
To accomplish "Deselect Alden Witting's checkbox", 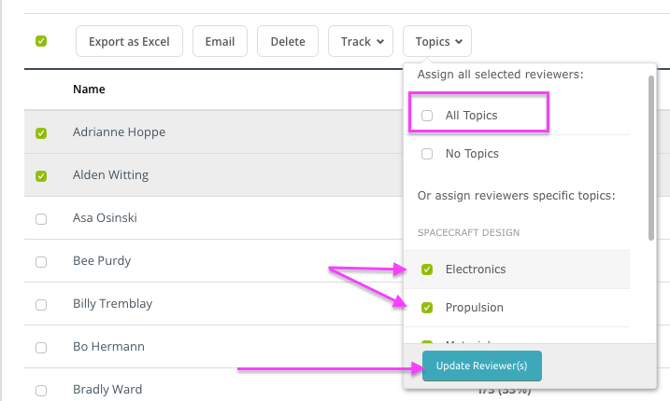I will pos(41,176).
